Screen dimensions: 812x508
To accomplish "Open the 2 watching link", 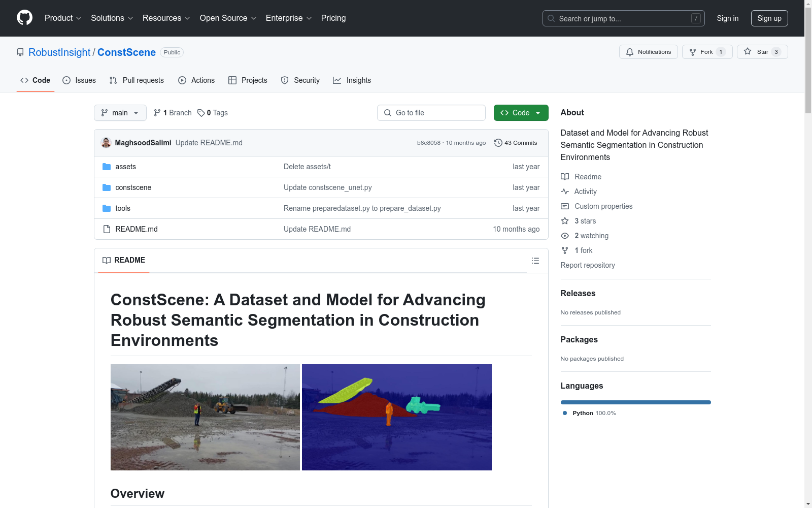I will [x=585, y=236].
